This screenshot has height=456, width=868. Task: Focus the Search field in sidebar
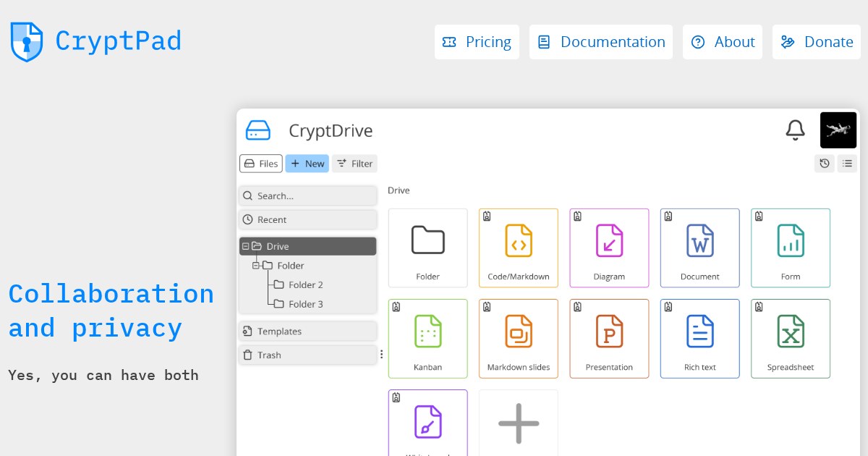(x=308, y=195)
